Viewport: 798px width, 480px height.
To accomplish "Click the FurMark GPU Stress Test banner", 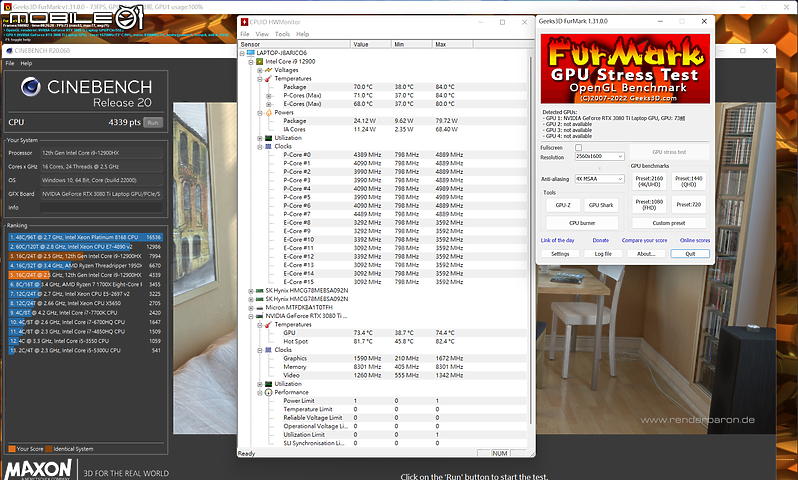I will pyautogui.click(x=625, y=69).
